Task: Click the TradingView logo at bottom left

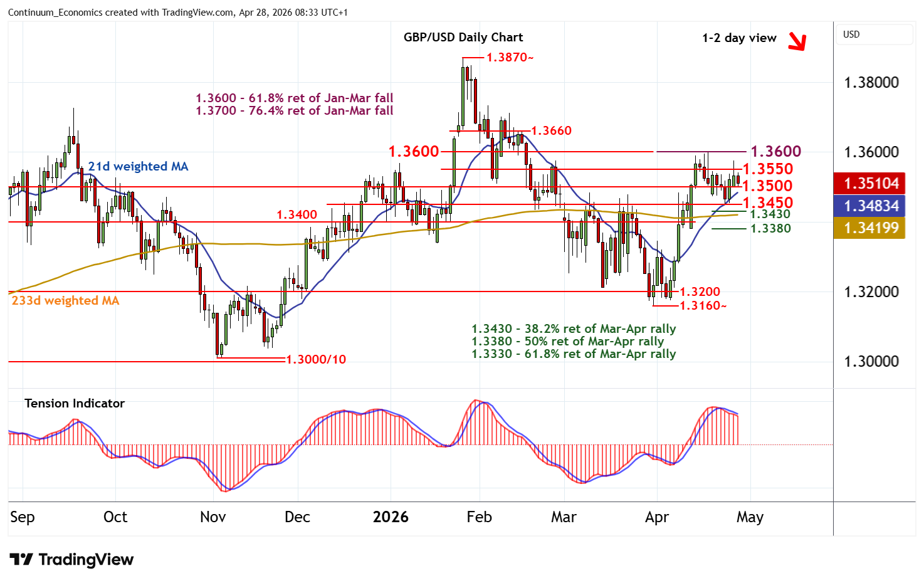Action: [71, 559]
